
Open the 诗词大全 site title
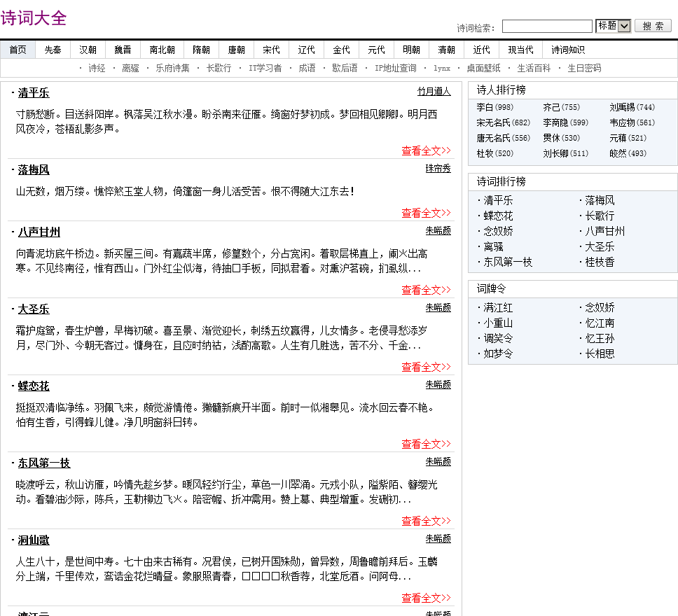point(34,18)
